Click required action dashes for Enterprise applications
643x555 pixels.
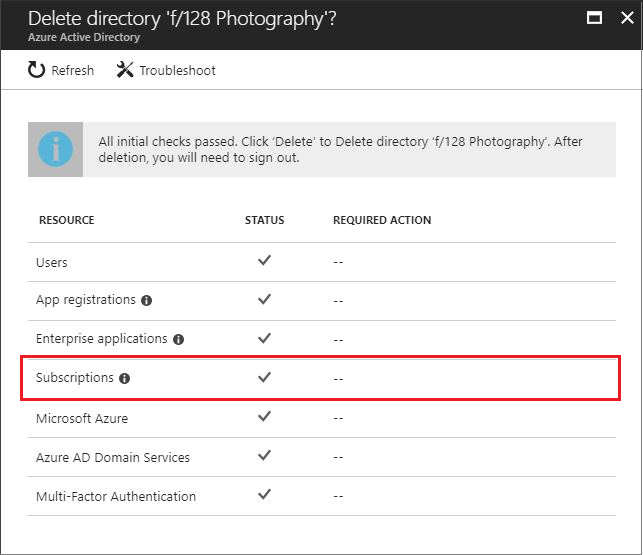pos(338,340)
